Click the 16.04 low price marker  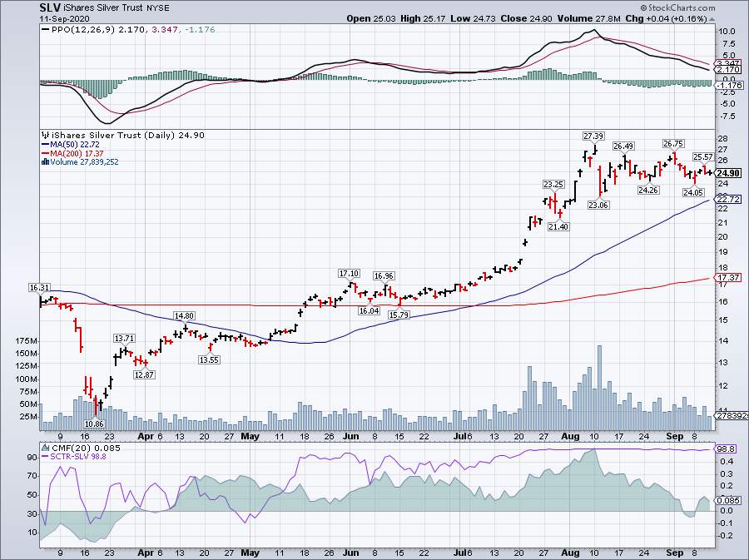[x=370, y=311]
